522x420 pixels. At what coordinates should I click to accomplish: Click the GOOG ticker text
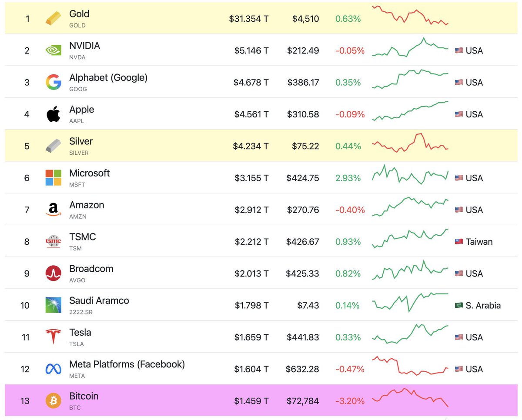pos(78,89)
